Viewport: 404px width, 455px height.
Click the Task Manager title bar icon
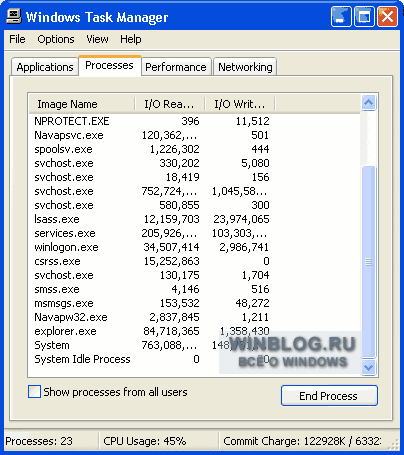[x=14, y=16]
